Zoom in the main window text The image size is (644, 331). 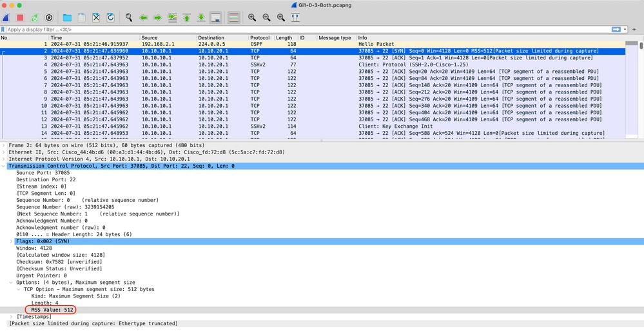click(x=252, y=17)
